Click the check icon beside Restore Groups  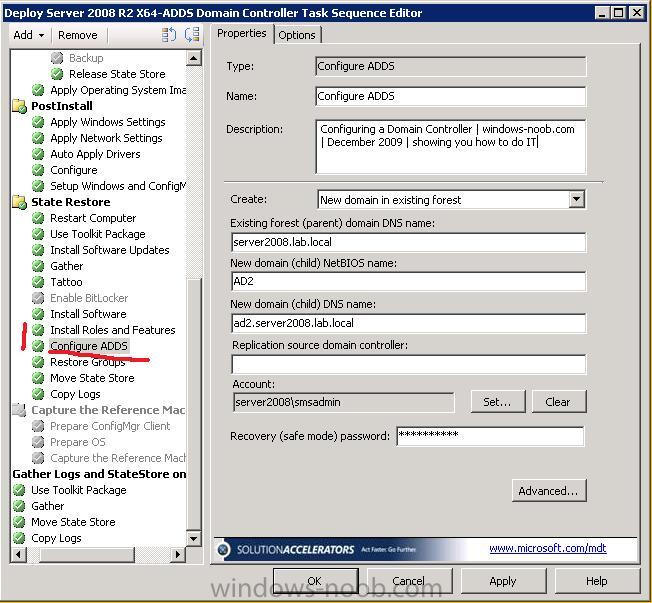38,362
